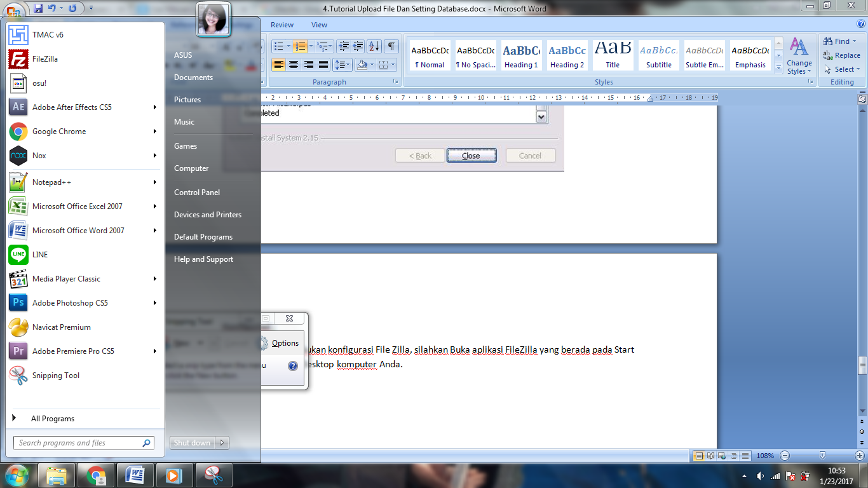Apply the Heading 1 style

click(521, 55)
